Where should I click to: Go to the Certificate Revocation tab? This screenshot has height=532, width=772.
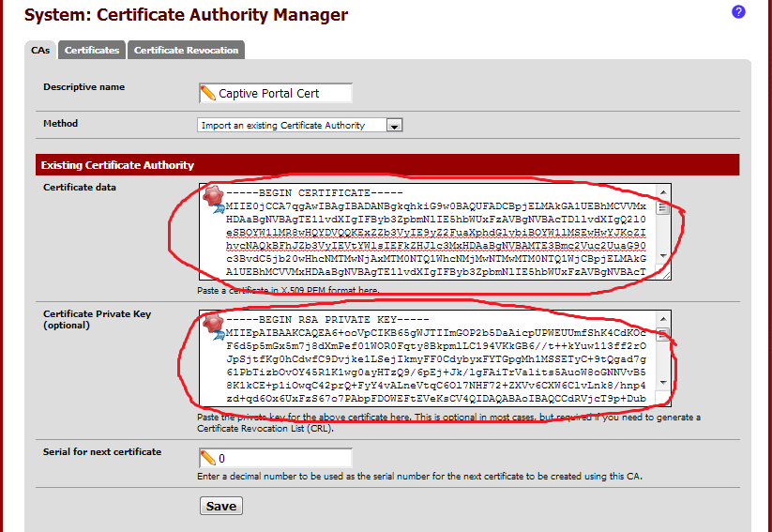[x=186, y=51]
